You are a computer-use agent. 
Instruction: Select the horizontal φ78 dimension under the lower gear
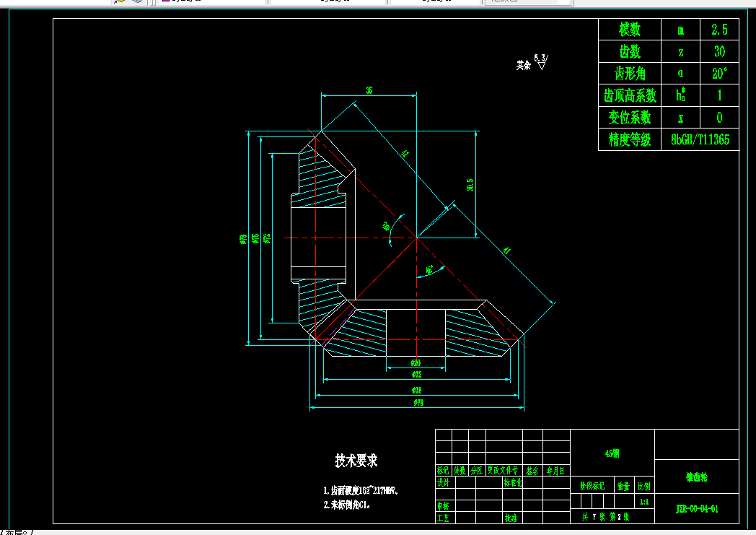click(x=418, y=402)
